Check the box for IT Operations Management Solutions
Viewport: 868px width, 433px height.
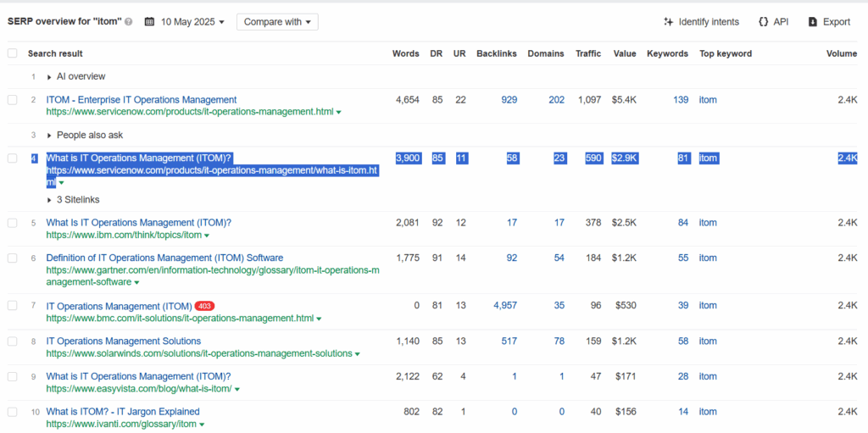pos(12,341)
